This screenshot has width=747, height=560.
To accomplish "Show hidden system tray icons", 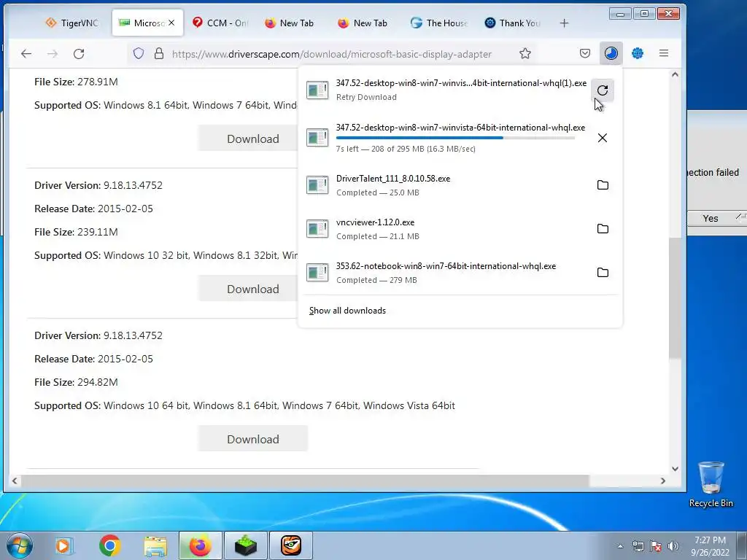I will [620, 546].
